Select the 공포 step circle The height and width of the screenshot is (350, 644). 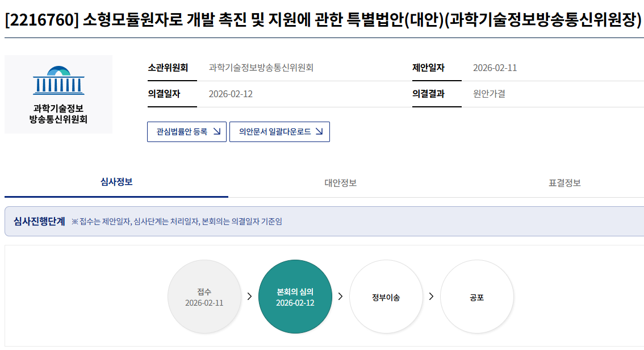tap(476, 297)
